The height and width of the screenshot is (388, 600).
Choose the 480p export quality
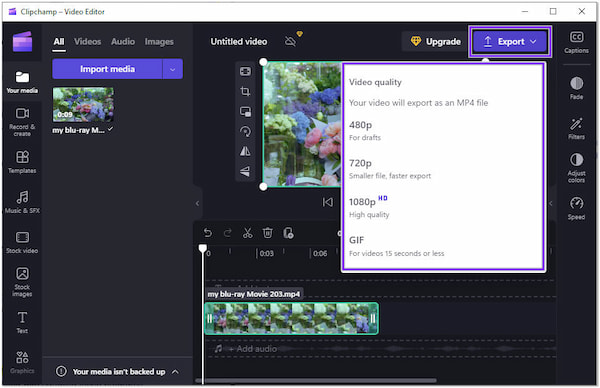[443, 130]
